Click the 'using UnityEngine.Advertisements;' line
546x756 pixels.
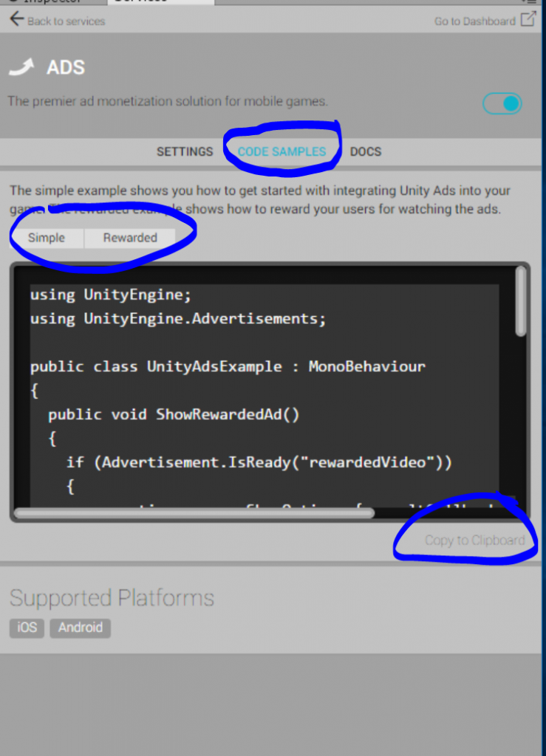pyautogui.click(x=178, y=319)
